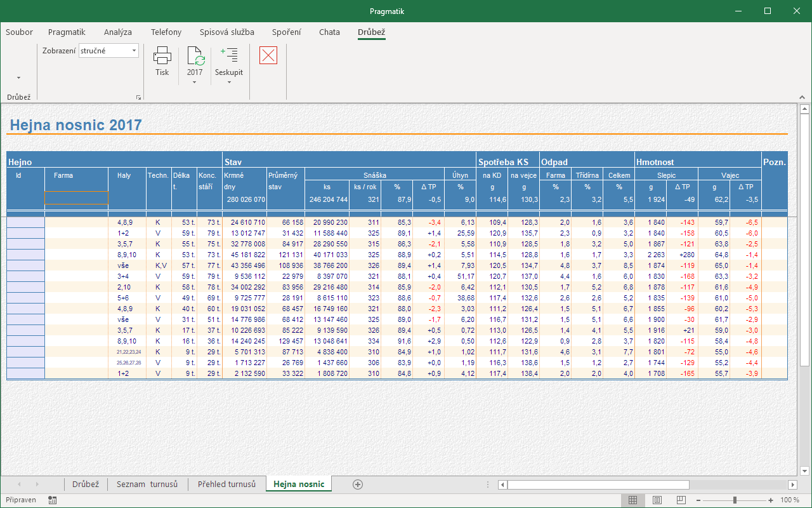The image size is (812, 508).
Task: Open the Drůbež group dialog launcher
Action: 138,98
